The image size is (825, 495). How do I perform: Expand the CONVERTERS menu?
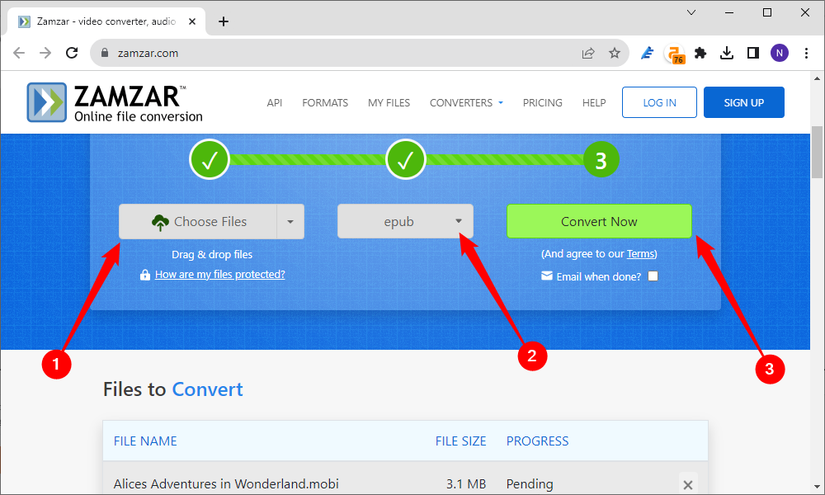466,103
